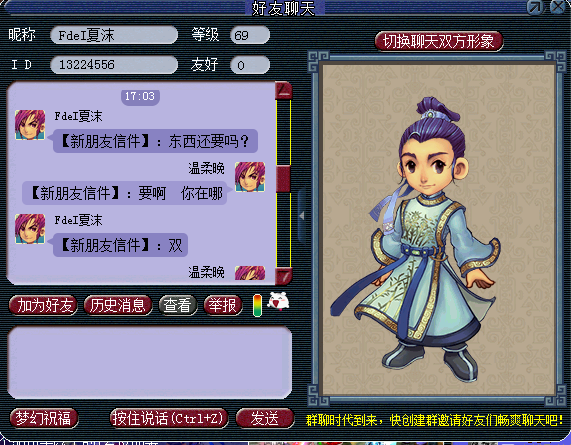This screenshot has height=445, width=571.
Task: Click 按住说话 (Ctrl+Z) voice button
Action: 169,418
